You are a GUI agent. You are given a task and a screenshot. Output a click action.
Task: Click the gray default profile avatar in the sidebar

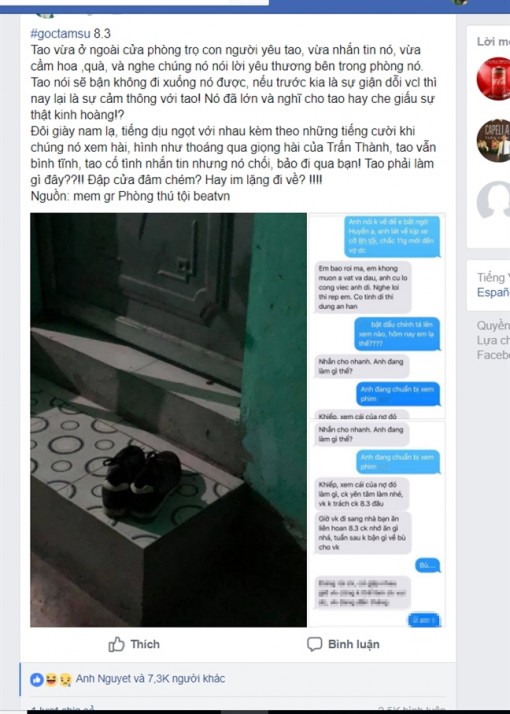[x=494, y=202]
